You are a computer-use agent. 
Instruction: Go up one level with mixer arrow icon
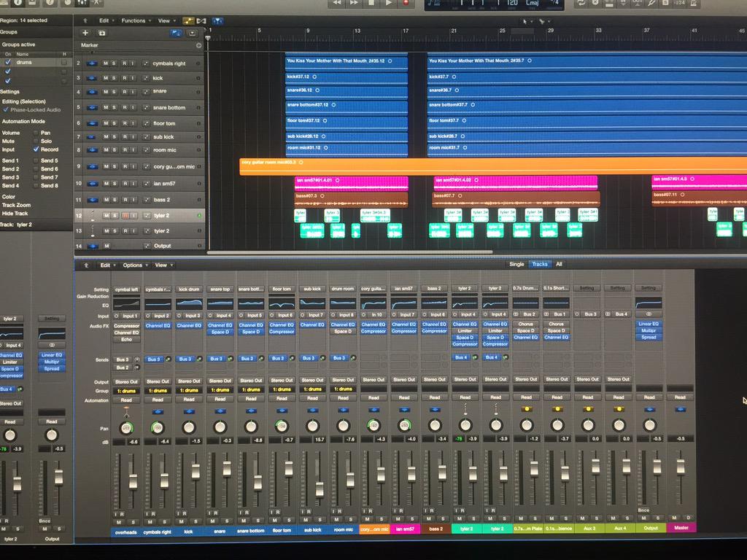coord(86,265)
